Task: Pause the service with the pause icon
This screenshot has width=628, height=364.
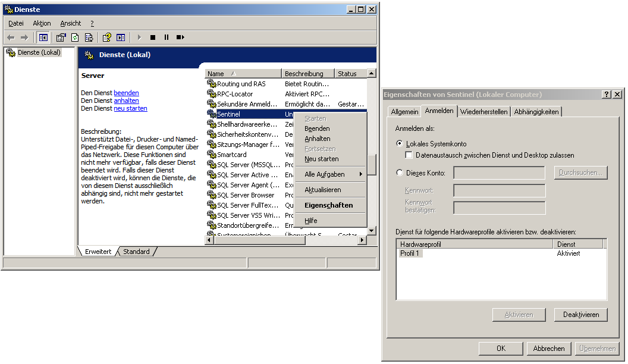Action: [166, 37]
